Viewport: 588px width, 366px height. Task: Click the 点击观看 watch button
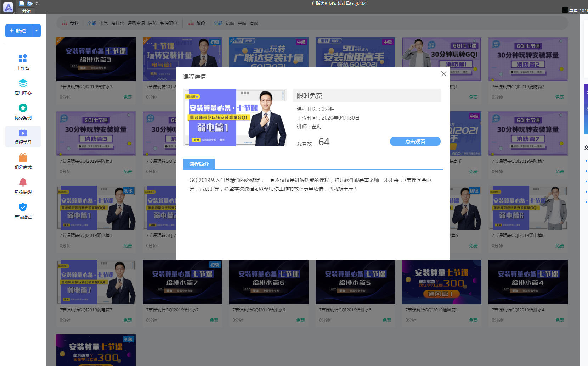pyautogui.click(x=415, y=142)
